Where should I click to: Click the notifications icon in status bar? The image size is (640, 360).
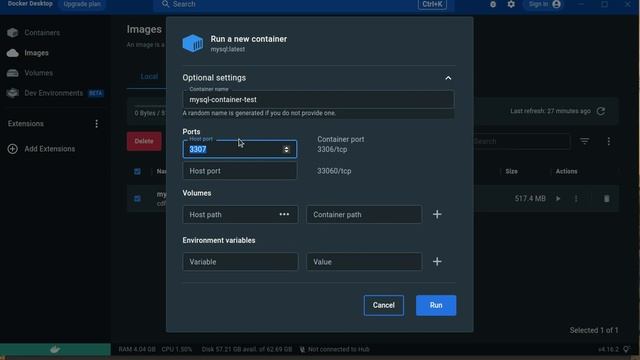(627, 349)
